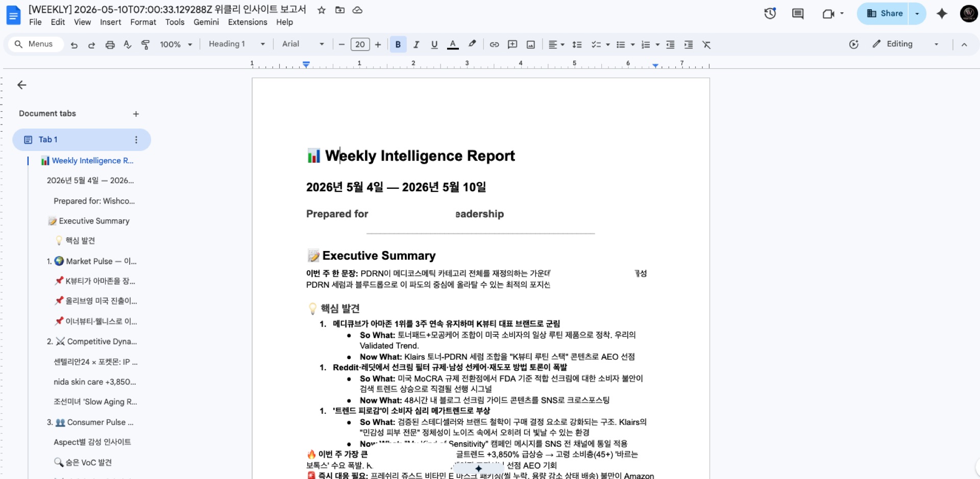Image resolution: width=980 pixels, height=479 pixels.
Task: Open the Edit menu
Action: (58, 22)
